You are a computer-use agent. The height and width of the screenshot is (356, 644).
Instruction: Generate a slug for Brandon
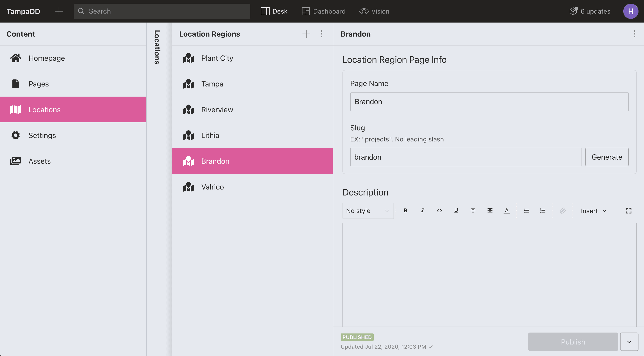tap(607, 157)
